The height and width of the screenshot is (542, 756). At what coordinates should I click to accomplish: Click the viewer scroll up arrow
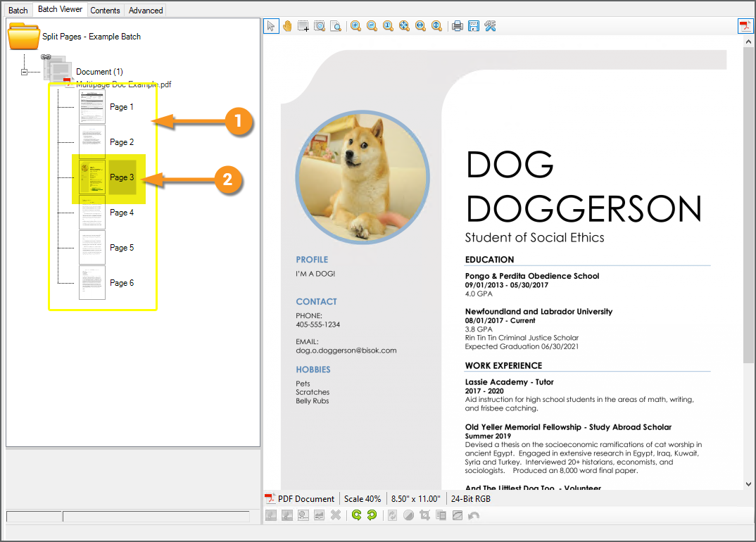click(748, 42)
